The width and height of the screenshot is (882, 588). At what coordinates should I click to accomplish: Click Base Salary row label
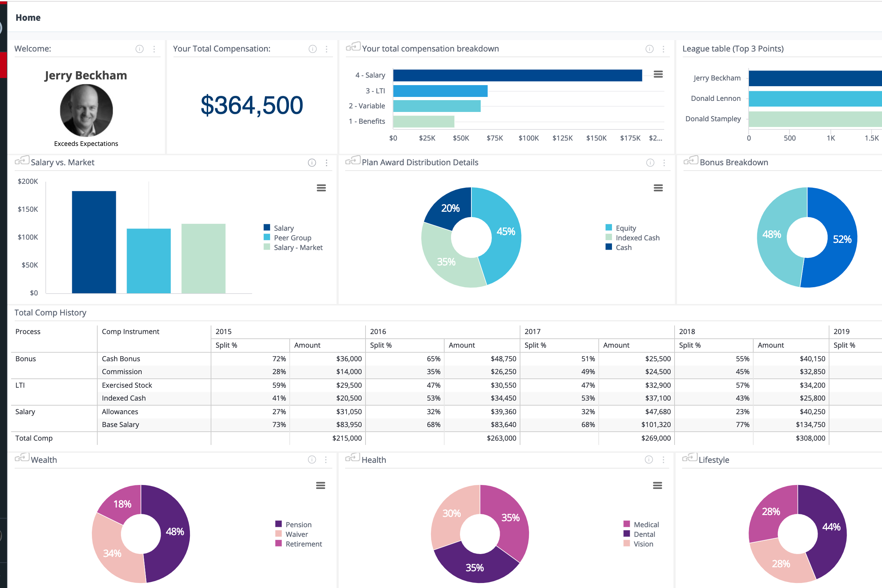121,425
